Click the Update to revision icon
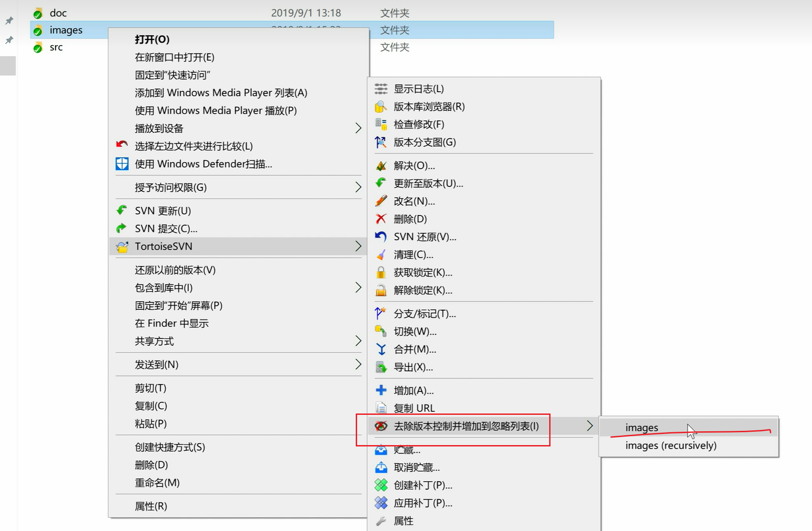The height and width of the screenshot is (531, 812). [381, 183]
